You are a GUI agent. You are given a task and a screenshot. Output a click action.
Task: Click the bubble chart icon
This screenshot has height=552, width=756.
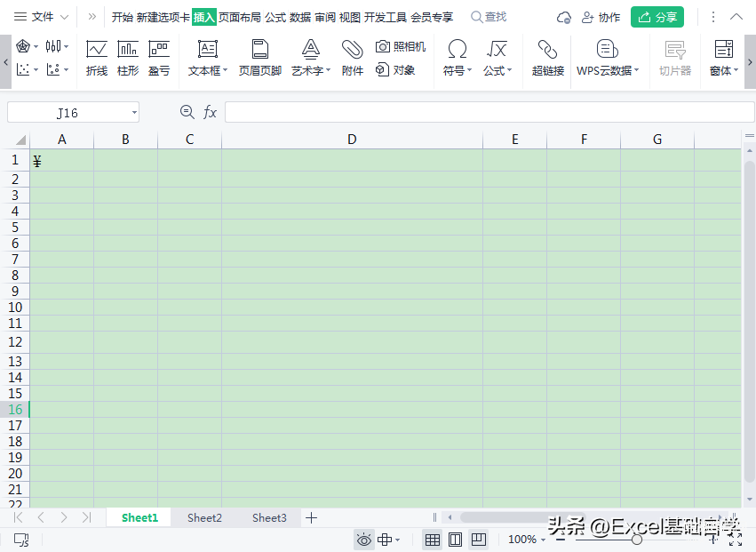pos(53,69)
